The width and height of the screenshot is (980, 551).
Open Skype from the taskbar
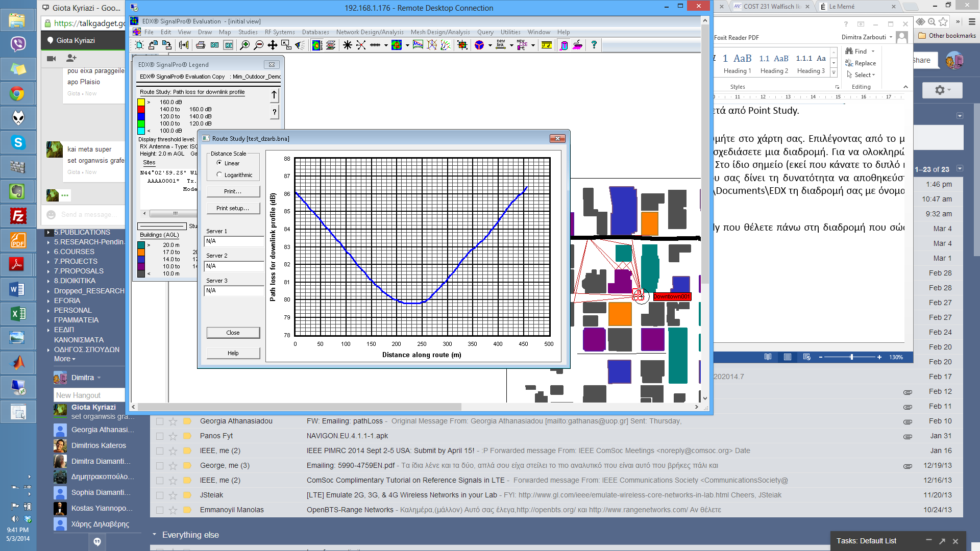coord(18,142)
